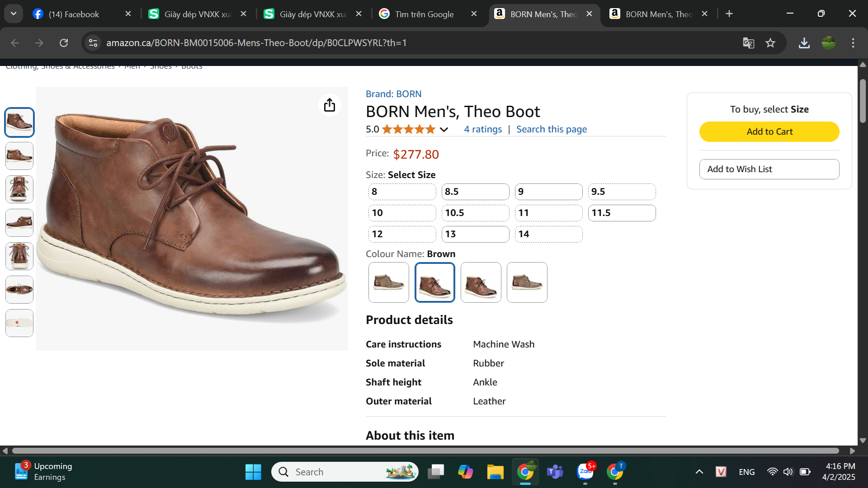The height and width of the screenshot is (488, 868).
Task: Open Upcoming Earnings widget
Action: click(x=43, y=472)
